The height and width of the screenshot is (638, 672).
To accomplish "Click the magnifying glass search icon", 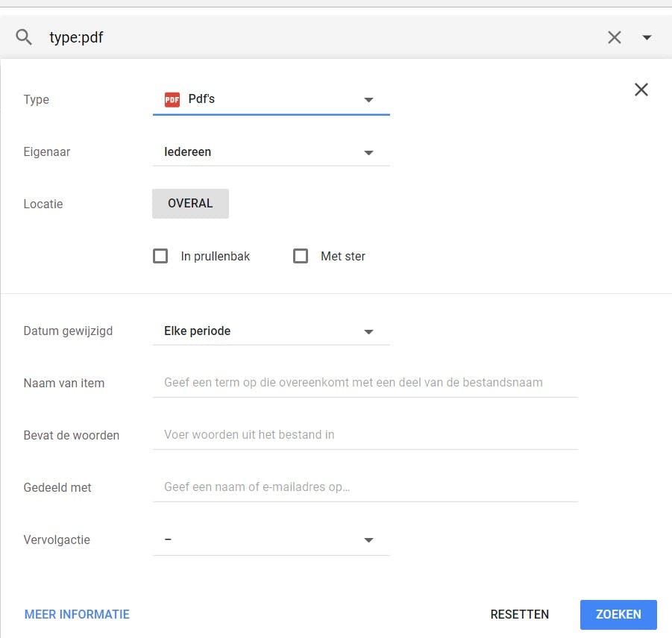I will [25, 37].
